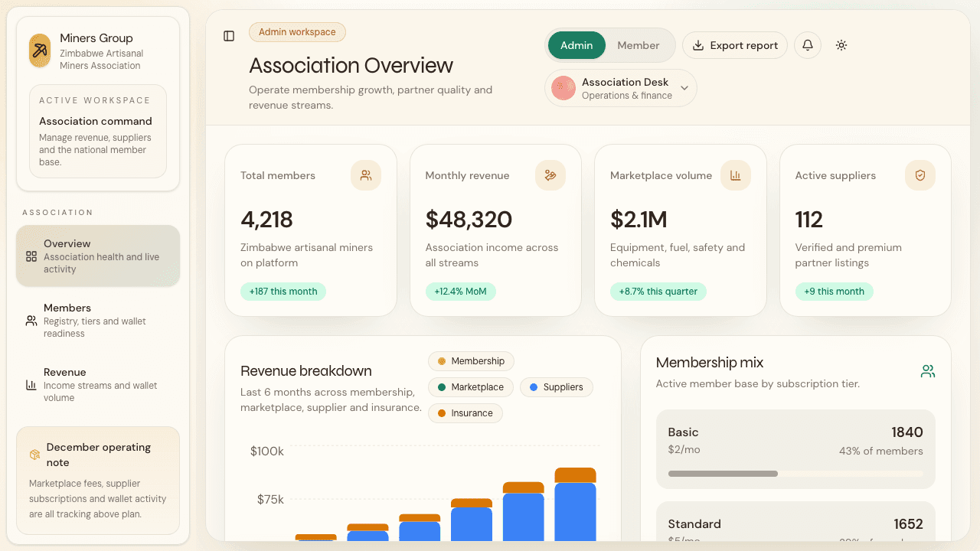Click the Export report button

[734, 45]
